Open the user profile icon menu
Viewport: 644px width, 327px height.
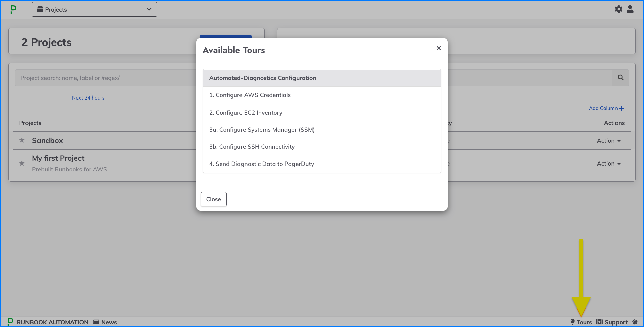point(630,9)
